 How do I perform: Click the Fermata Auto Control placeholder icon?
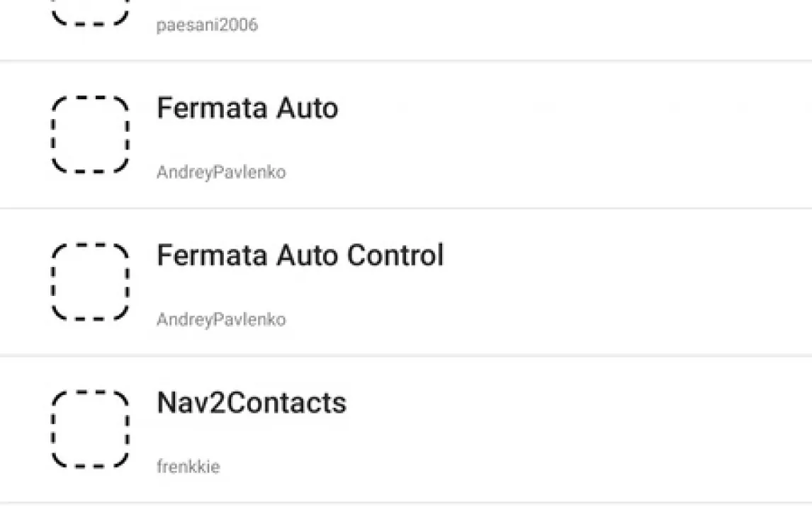pos(90,282)
